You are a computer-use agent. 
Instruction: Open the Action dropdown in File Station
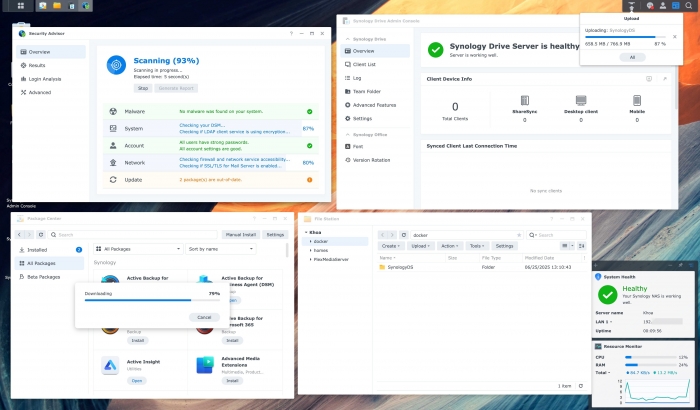(450, 246)
